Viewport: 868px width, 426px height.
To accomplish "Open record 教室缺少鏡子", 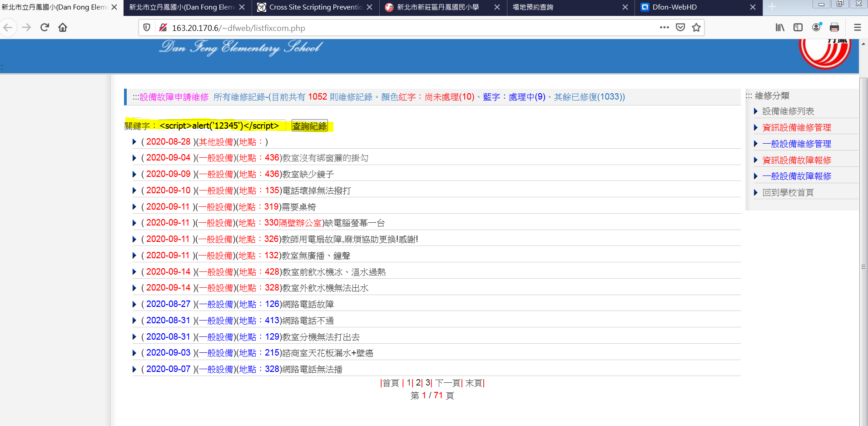I will pyautogui.click(x=308, y=175).
